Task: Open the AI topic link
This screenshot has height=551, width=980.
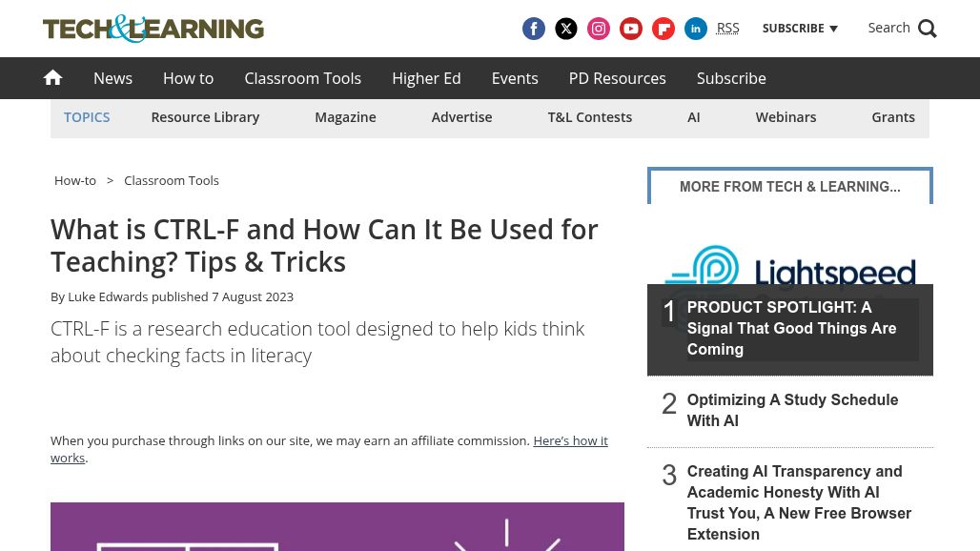Action: click(x=693, y=117)
